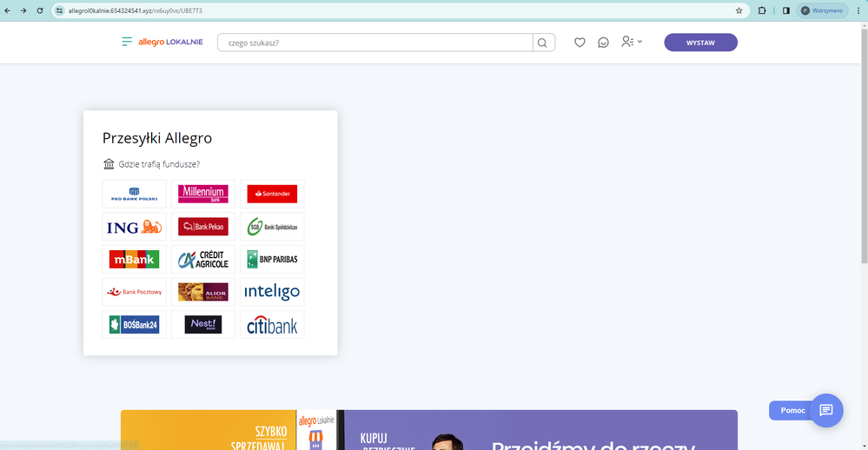This screenshot has width=868, height=450.
Task: Choose the Bank Pekao tile
Action: [203, 227]
